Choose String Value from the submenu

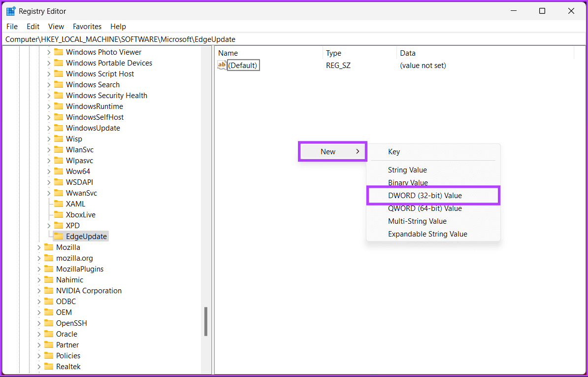point(433,170)
